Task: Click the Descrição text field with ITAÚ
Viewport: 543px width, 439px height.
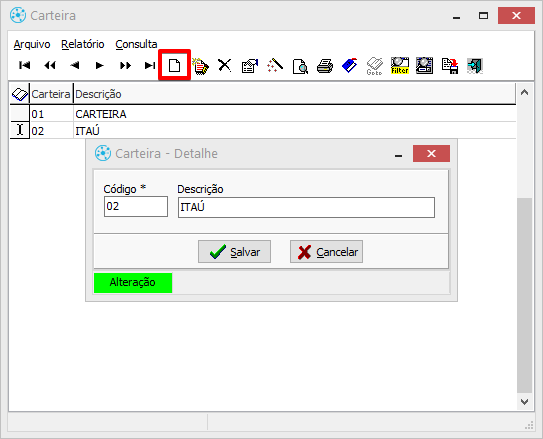Action: click(306, 207)
